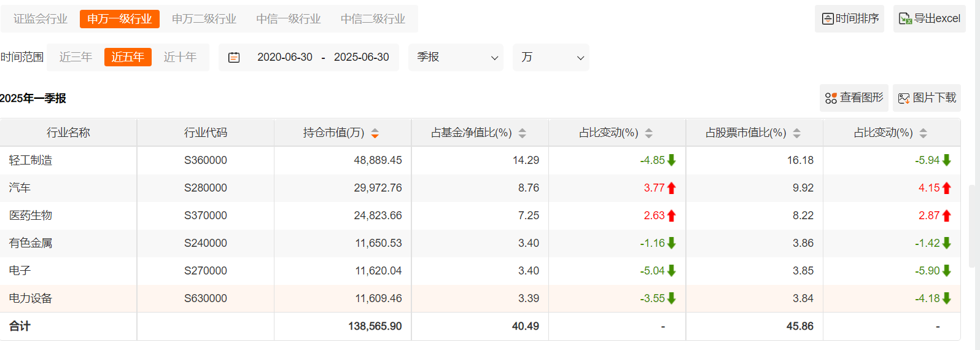Export table with 导出excel button
Screen dimensions: 980x350
929,18
